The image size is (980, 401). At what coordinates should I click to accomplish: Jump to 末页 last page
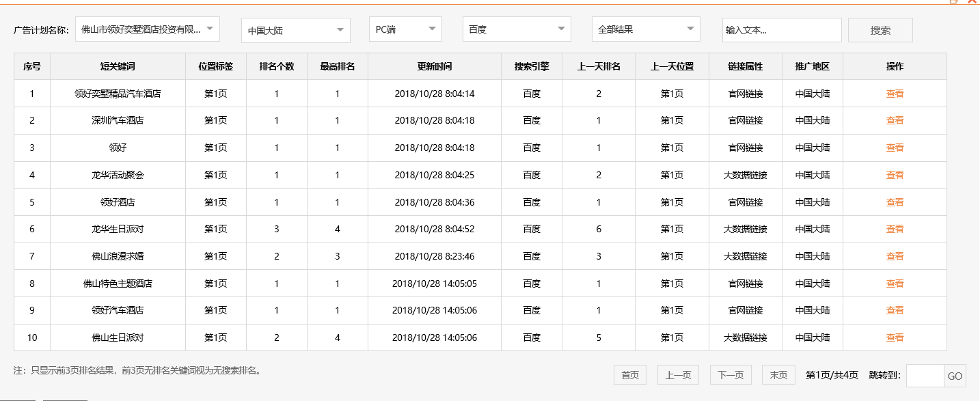[778, 374]
